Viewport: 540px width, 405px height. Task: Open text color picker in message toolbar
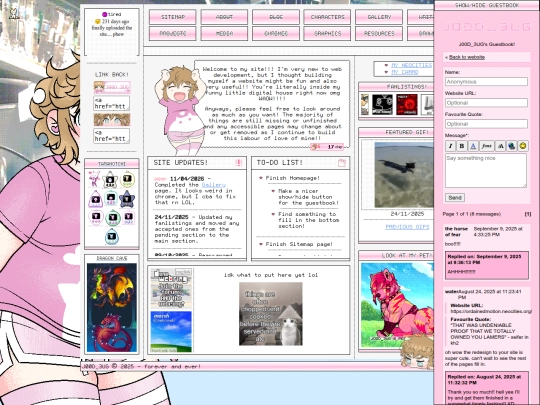coord(473,146)
